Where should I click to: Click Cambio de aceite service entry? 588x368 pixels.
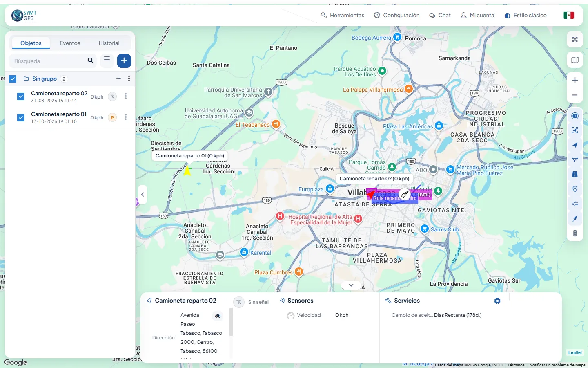437,315
